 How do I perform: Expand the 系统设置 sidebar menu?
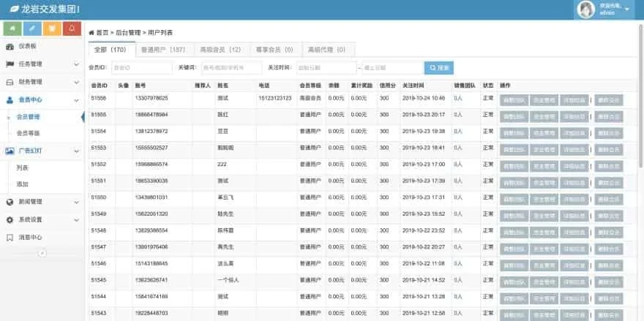[x=41, y=219]
